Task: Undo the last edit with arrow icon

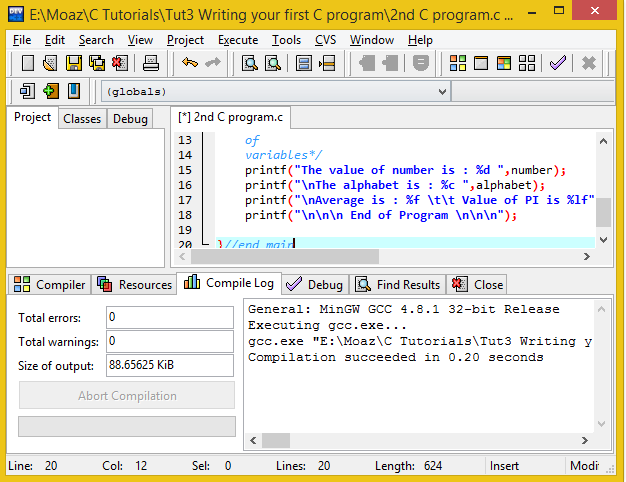Action: pyautogui.click(x=190, y=63)
